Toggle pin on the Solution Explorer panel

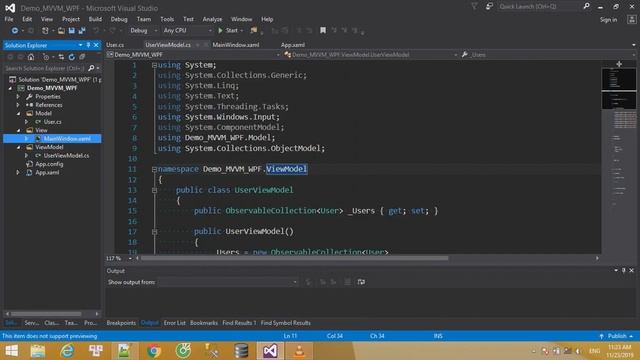[88, 45]
